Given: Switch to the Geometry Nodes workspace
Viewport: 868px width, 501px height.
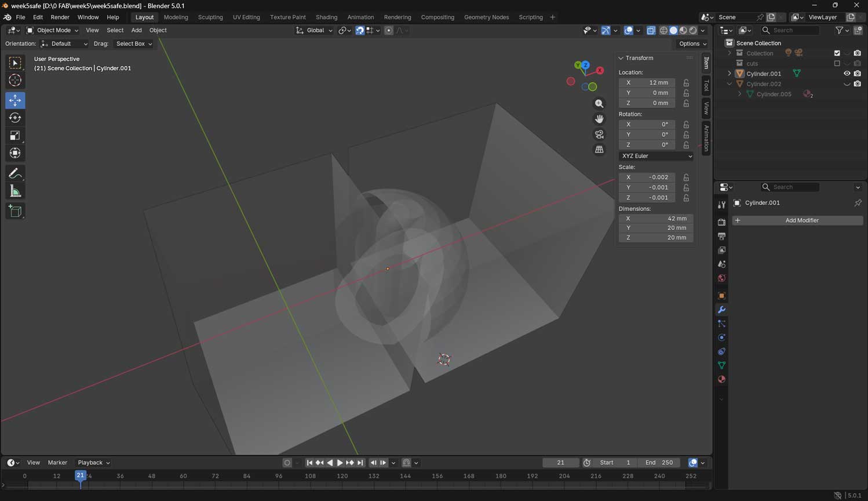Looking at the screenshot, I should point(486,17).
